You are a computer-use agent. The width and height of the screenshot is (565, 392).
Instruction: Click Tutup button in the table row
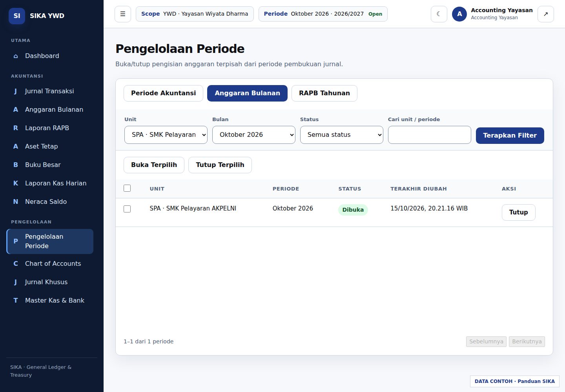(519, 212)
